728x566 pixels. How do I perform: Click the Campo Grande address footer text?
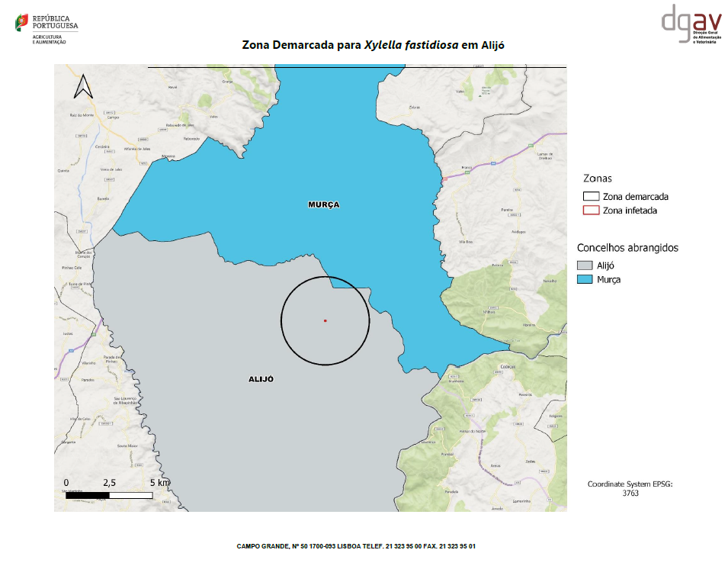pyautogui.click(x=356, y=546)
